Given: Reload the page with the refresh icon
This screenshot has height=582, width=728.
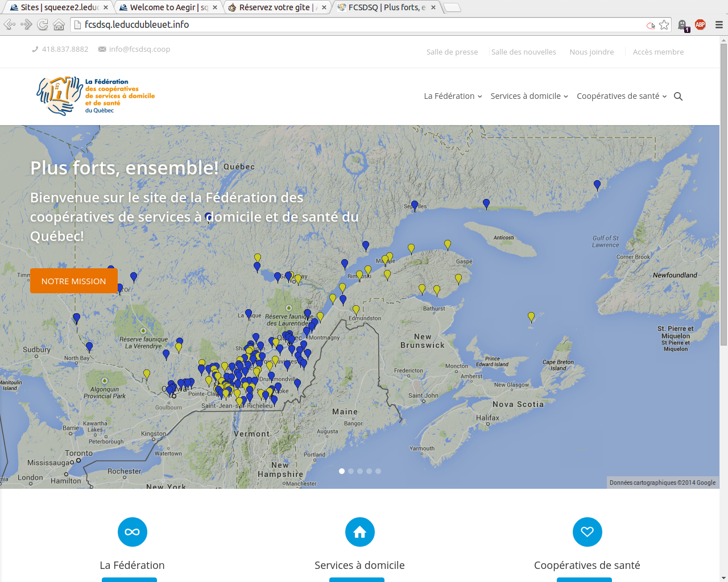Looking at the screenshot, I should point(43,25).
